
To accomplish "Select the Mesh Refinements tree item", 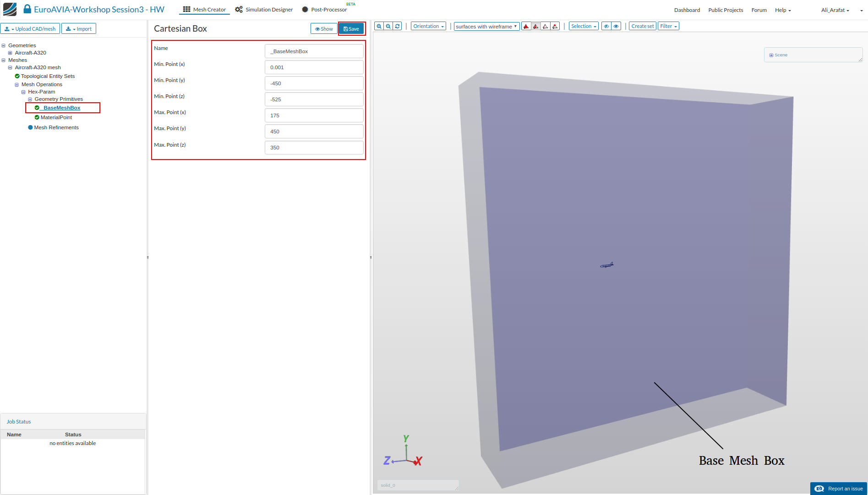I will pos(56,127).
